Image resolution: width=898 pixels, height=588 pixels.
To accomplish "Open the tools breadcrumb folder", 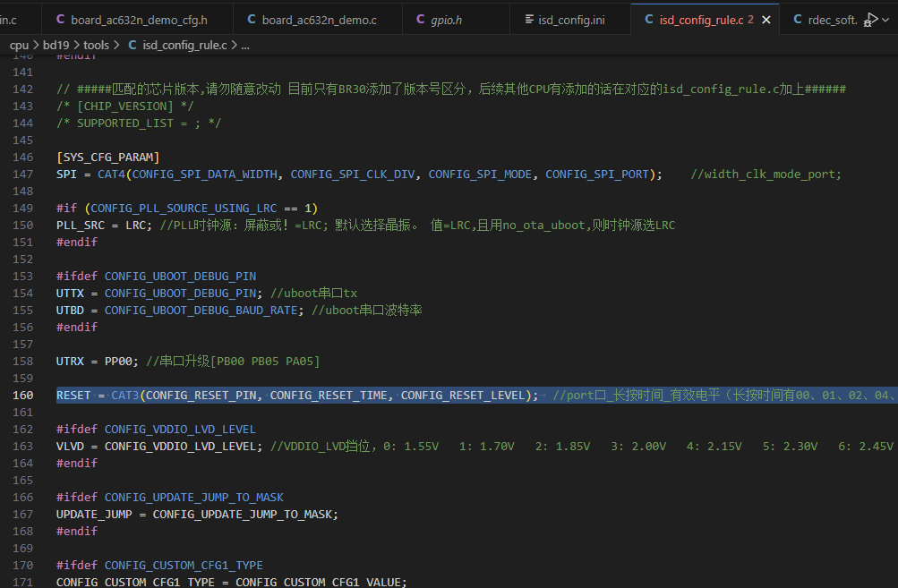I will pyautogui.click(x=96, y=46).
